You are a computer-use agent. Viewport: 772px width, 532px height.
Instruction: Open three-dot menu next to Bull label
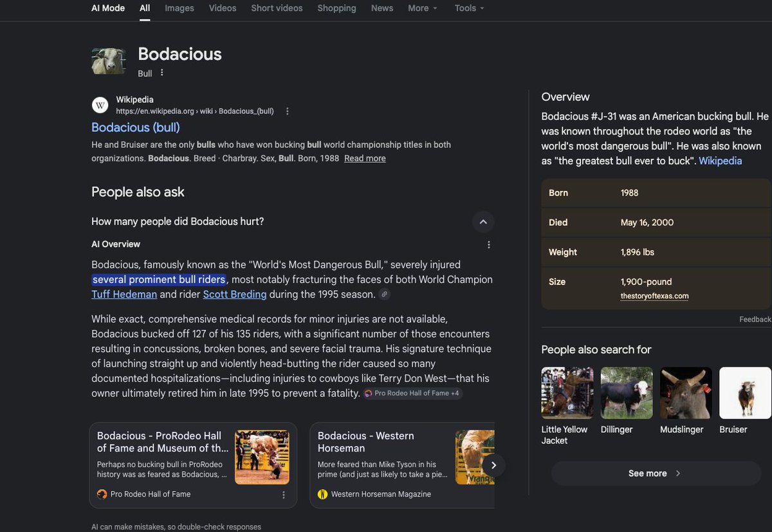pyautogui.click(x=162, y=73)
